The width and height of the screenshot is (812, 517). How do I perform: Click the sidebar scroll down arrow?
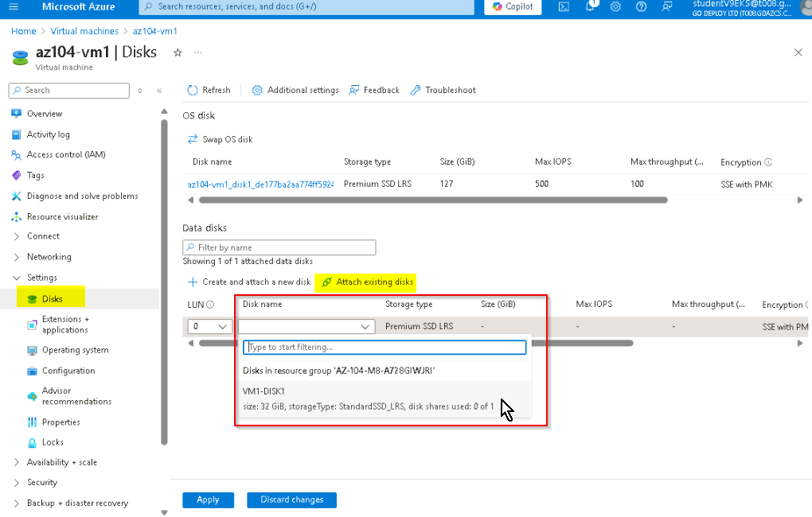pos(164,512)
